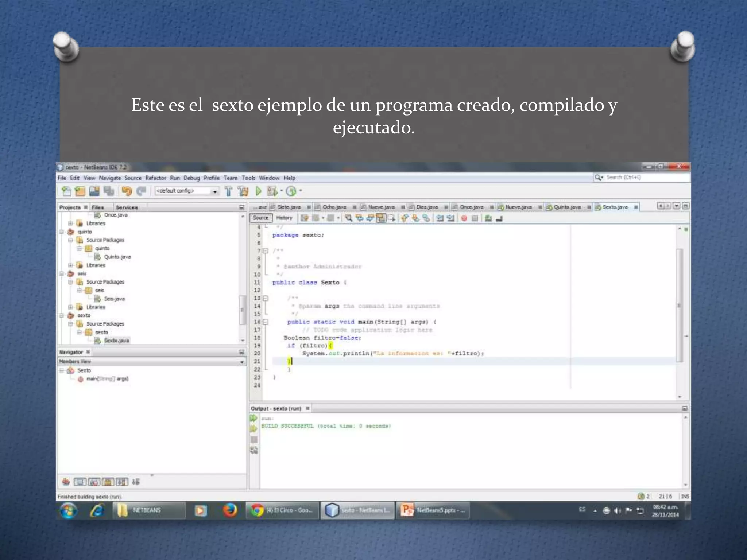Image resolution: width=747 pixels, height=560 pixels.
Task: Collapse the Javadoc fold at line 7
Action: [x=266, y=250]
